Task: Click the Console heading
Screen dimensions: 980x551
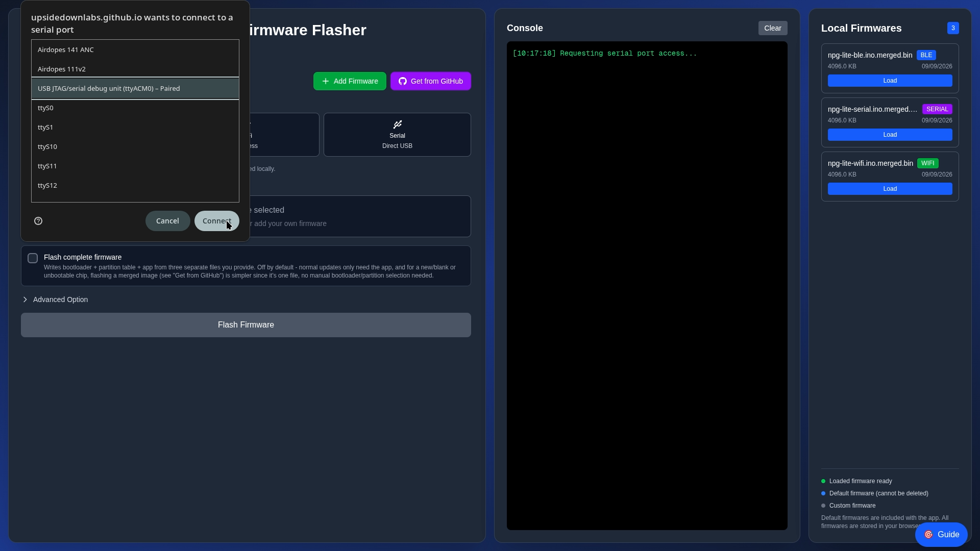Action: tap(525, 28)
